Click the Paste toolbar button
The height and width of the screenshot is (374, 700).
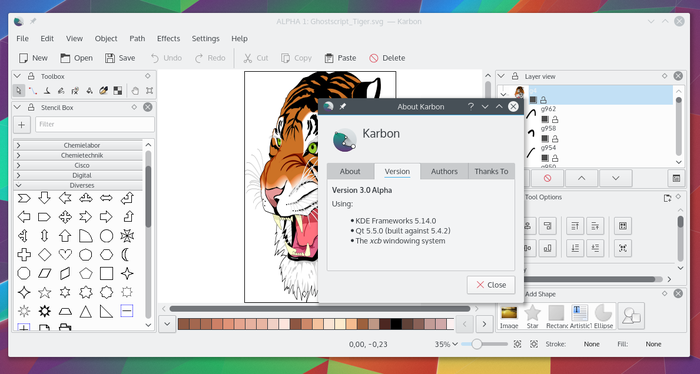340,58
